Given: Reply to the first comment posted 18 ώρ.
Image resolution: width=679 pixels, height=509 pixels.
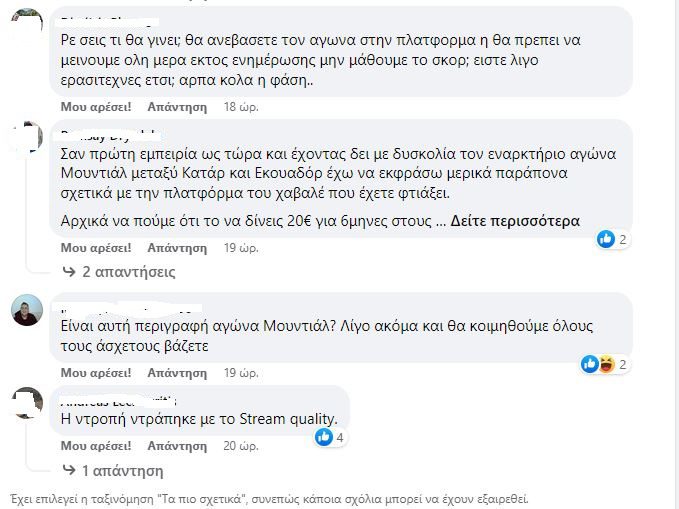Looking at the screenshot, I should coord(177,107).
